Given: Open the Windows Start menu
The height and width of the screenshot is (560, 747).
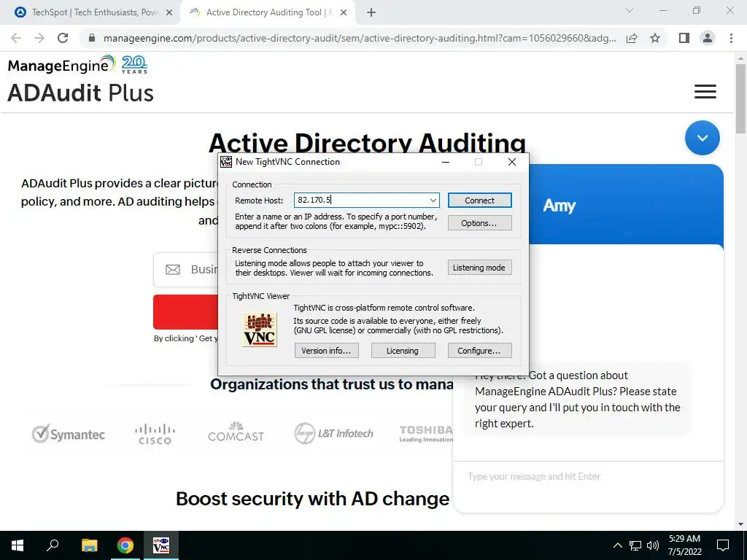Looking at the screenshot, I should pos(18,545).
